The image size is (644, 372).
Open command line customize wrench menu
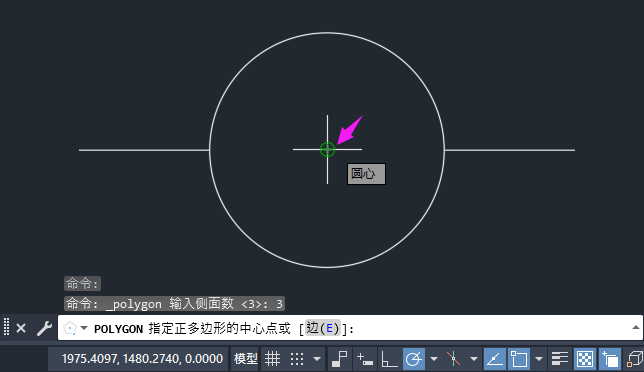click(44, 328)
